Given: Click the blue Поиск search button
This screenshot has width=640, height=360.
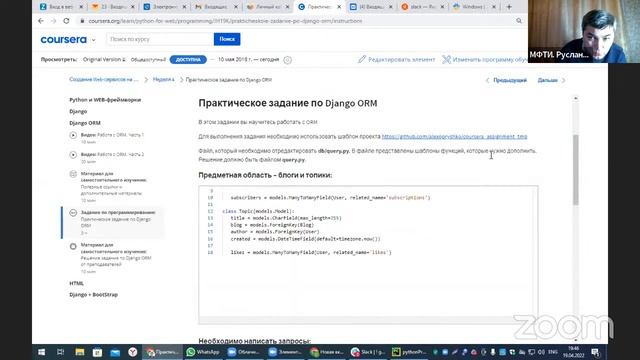Looking at the screenshot, I should tap(227, 39).
